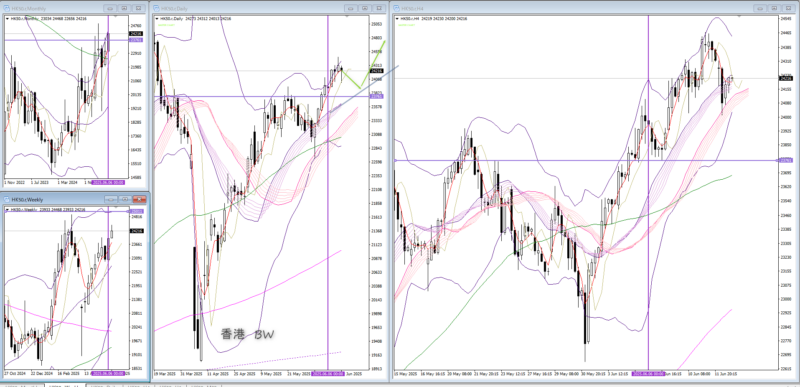Screen dimensions: 800x387
Task: Click the purple date label on the Daily time axis
Action: pyautogui.click(x=328, y=373)
